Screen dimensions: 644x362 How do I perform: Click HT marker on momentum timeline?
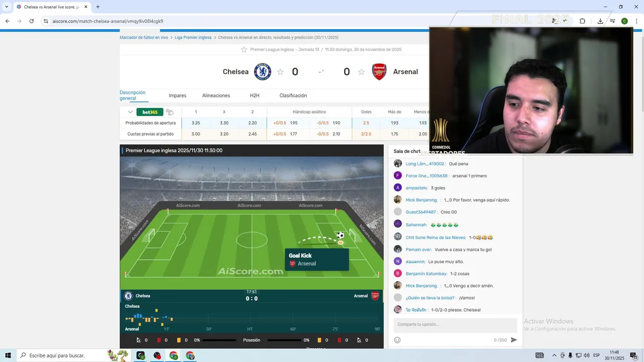click(250, 329)
